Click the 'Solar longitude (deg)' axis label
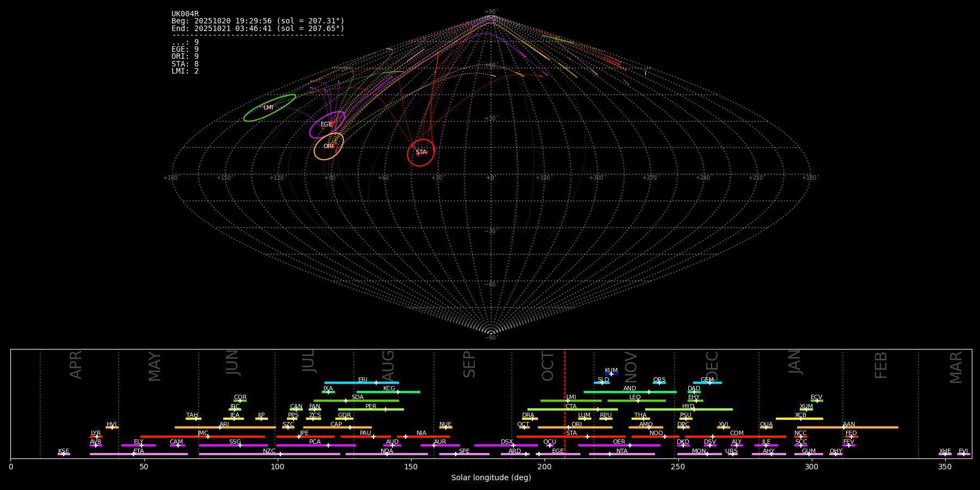980x490 pixels. 491,478
